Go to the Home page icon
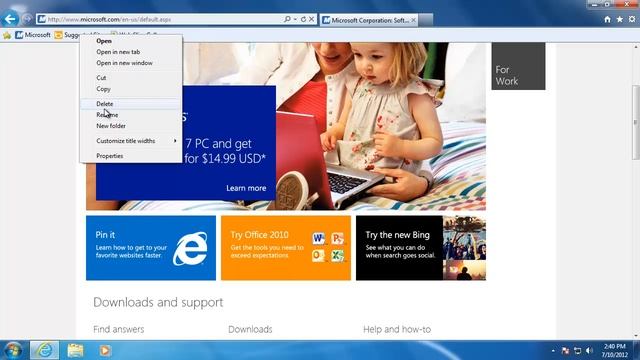 point(607,19)
